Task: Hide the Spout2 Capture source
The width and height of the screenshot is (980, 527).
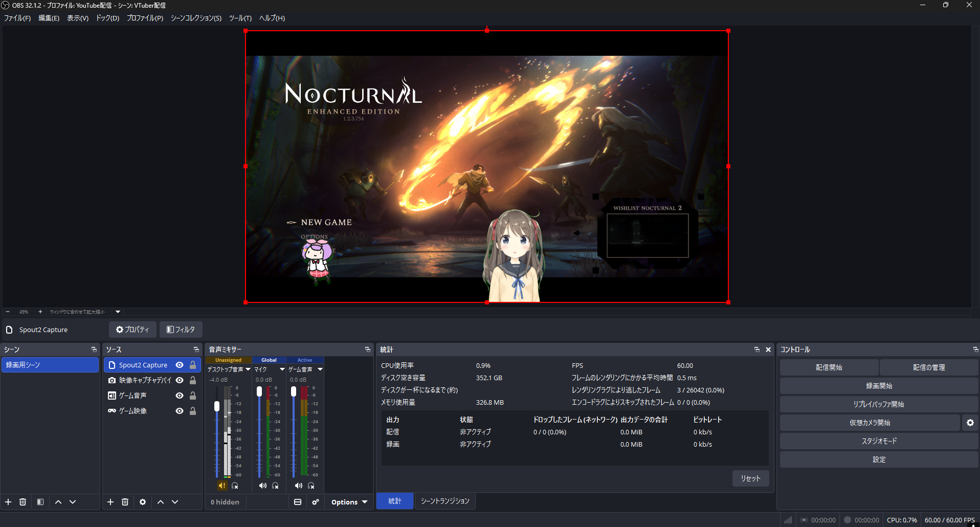Action: (180, 365)
